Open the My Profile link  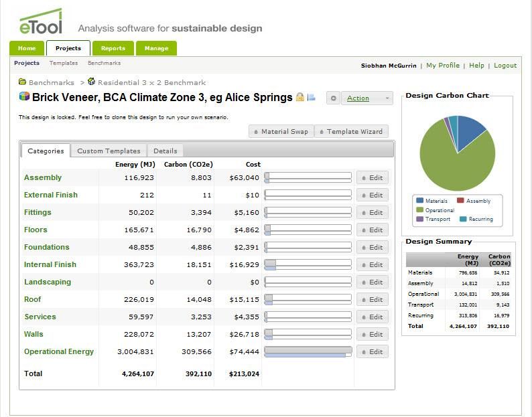[x=443, y=66]
